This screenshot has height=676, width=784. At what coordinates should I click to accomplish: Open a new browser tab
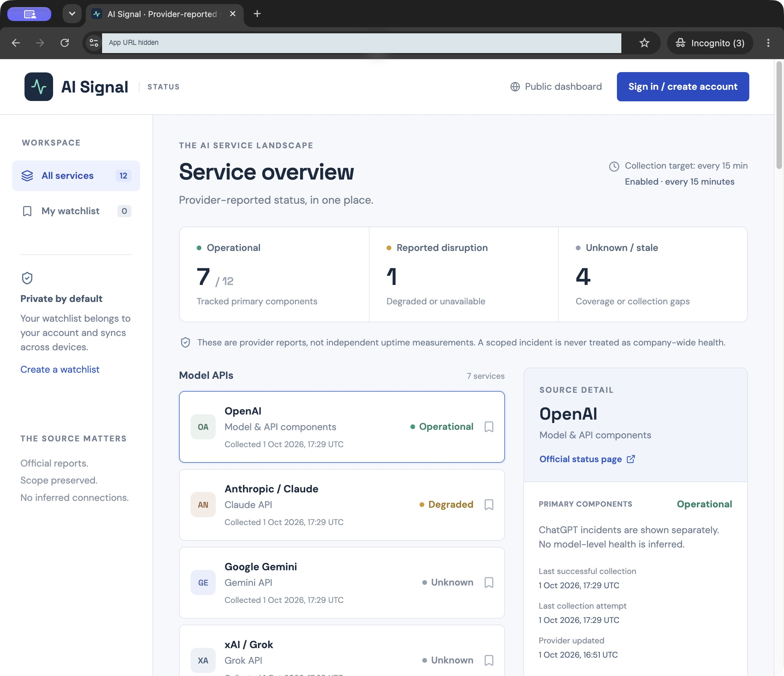(257, 14)
